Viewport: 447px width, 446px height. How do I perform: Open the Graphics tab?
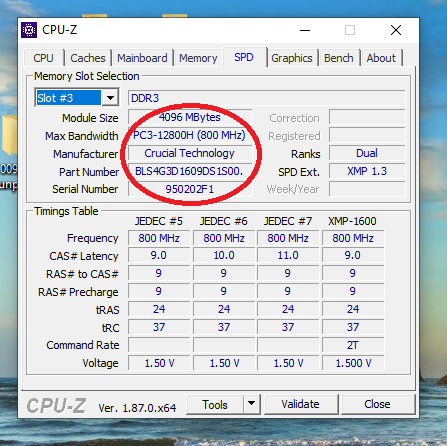[x=292, y=58]
